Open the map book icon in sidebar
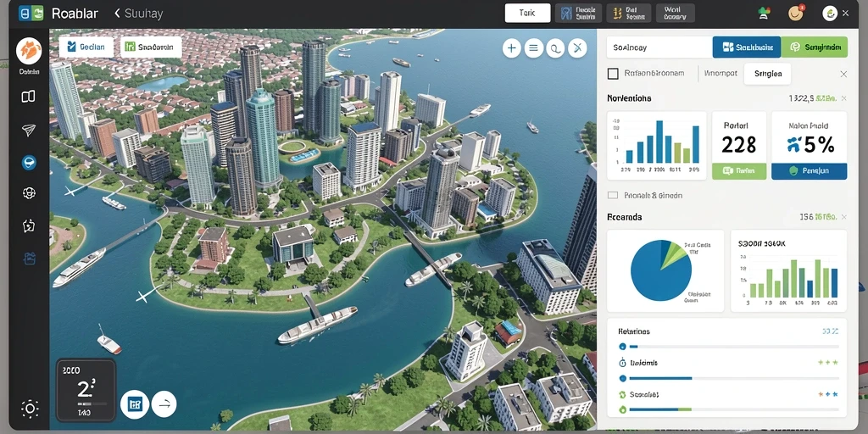The image size is (868, 434). [28, 97]
